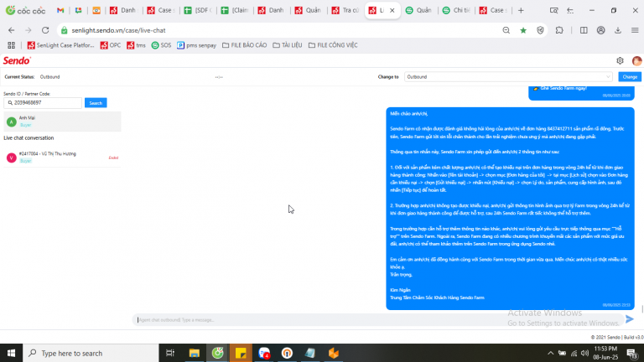Open the taskbar clock showing 11:53 PM
The width and height of the screenshot is (644, 362).
605,353
